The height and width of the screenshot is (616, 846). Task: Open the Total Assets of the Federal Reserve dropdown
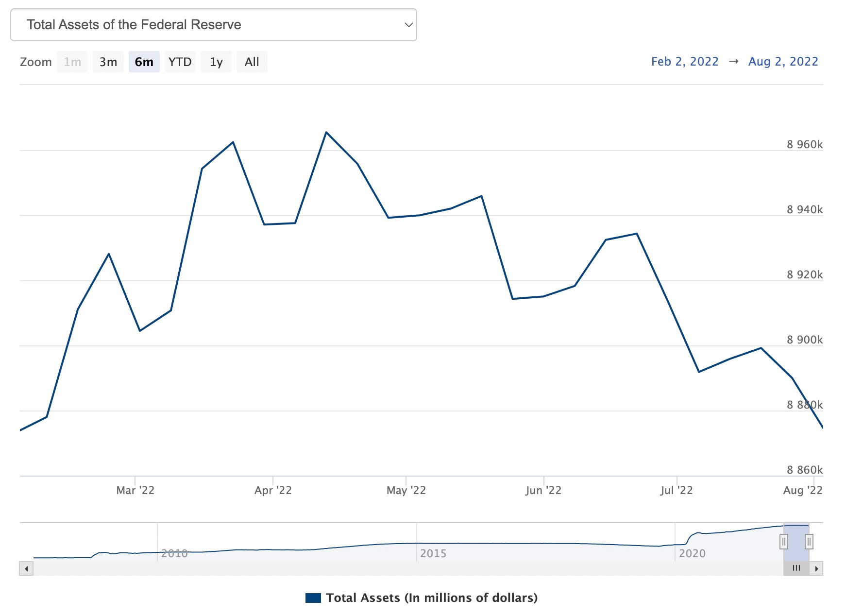pos(213,25)
